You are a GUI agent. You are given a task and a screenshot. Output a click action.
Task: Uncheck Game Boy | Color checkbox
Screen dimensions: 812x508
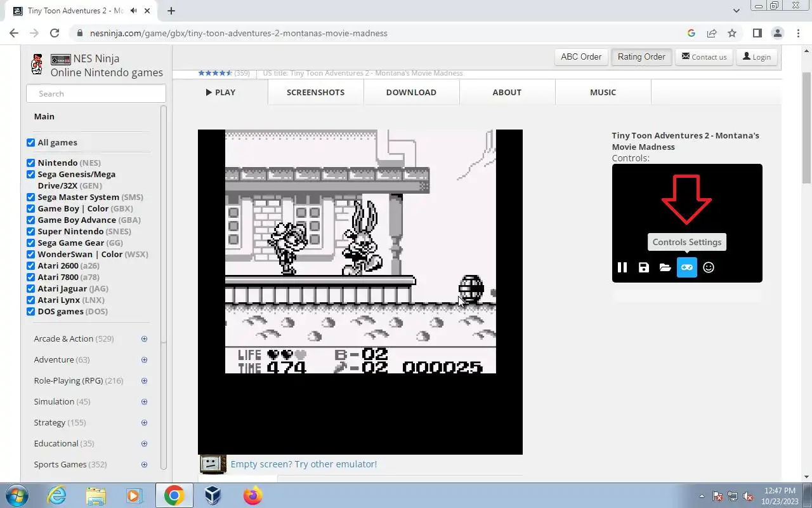(30, 208)
